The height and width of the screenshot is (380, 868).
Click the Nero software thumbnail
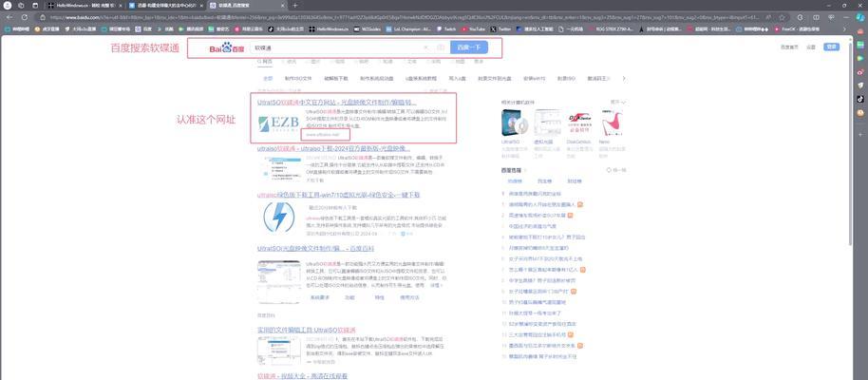[x=613, y=123]
